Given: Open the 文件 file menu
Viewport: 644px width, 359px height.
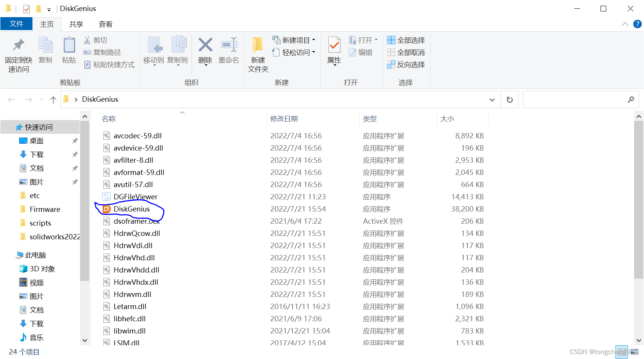Looking at the screenshot, I should click(16, 24).
